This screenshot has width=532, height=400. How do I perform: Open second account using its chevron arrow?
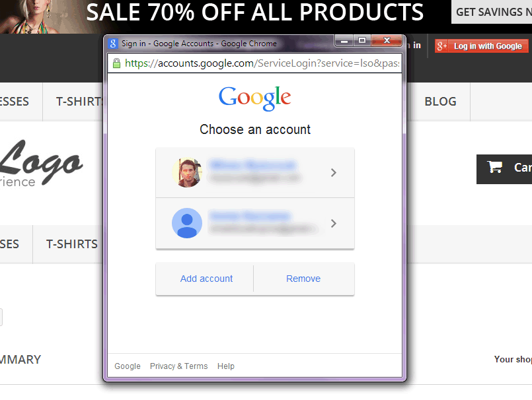334,223
